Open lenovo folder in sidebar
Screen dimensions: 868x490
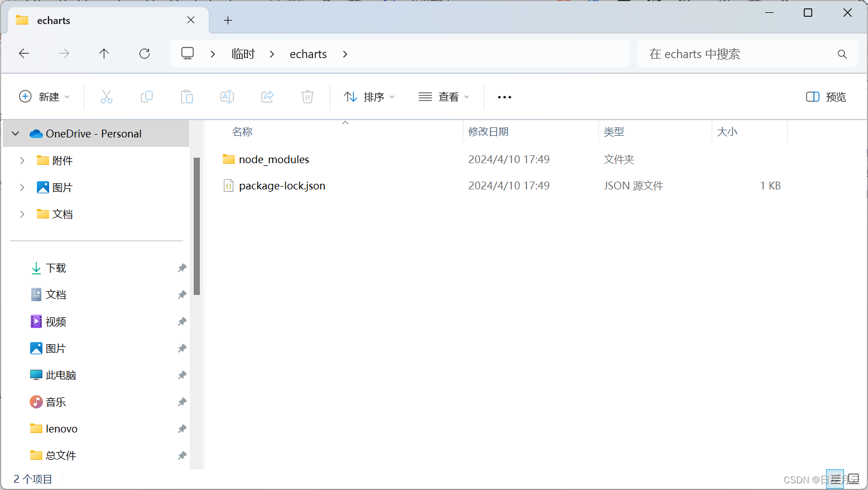(61, 429)
